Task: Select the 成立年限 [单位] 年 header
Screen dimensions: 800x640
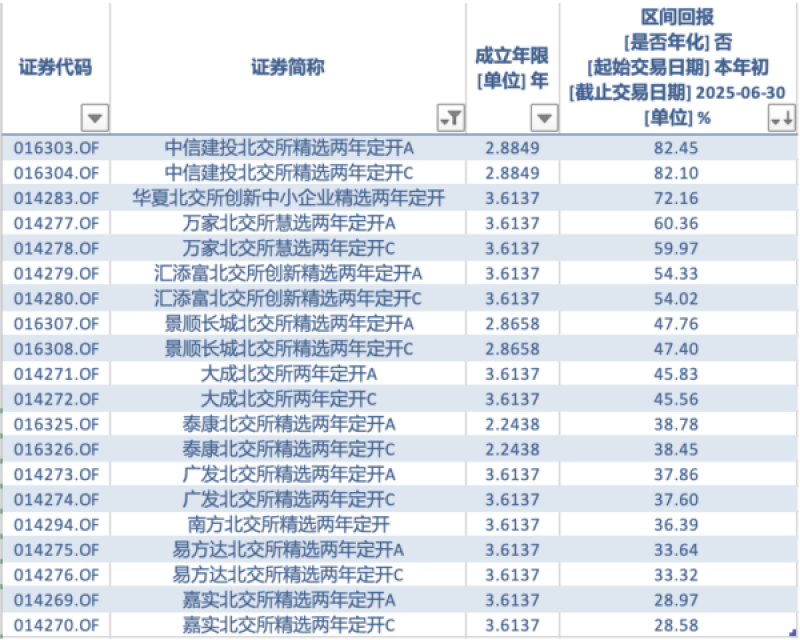Action: point(512,68)
